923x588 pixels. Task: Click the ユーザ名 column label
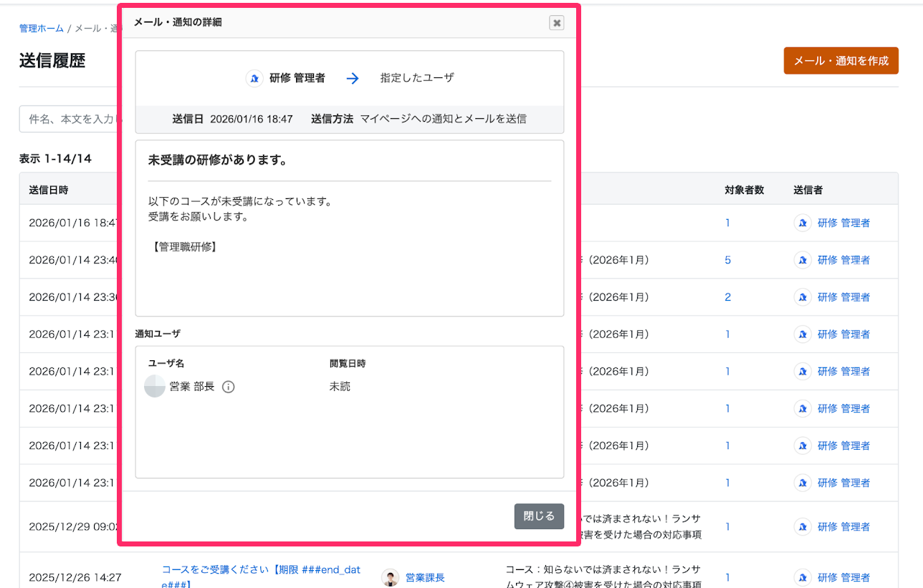click(x=166, y=364)
